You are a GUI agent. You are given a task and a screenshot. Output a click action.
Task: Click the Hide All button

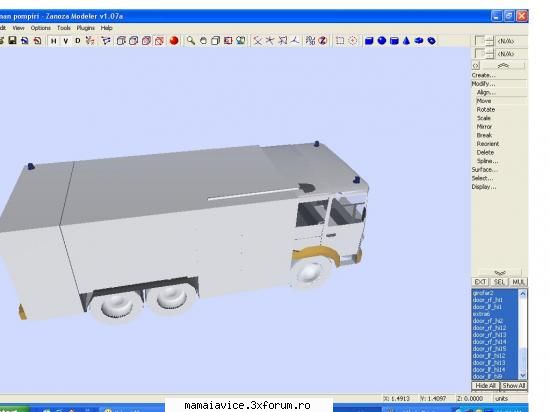pos(485,386)
